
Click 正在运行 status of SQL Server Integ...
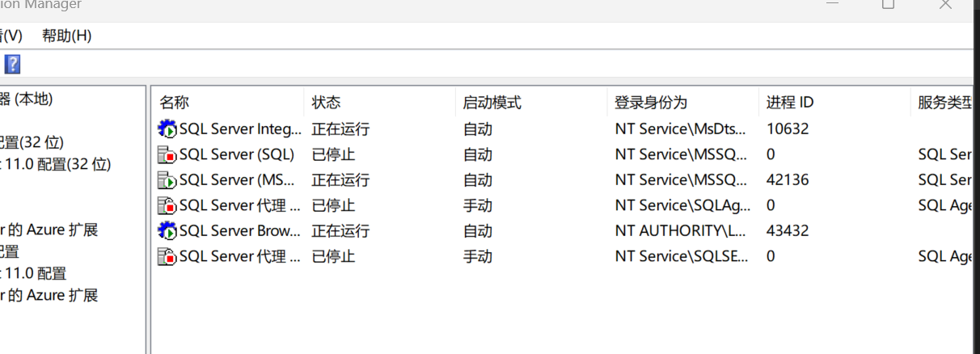pyautogui.click(x=340, y=129)
